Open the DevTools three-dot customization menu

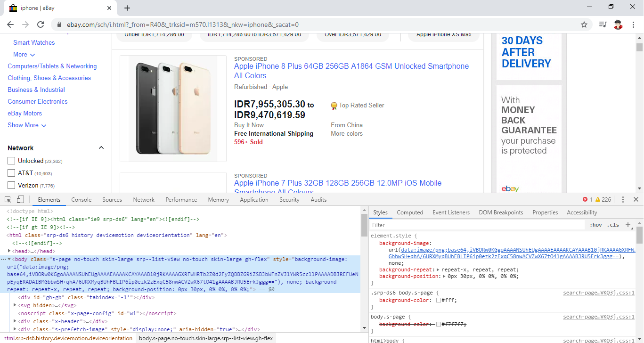coord(623,199)
